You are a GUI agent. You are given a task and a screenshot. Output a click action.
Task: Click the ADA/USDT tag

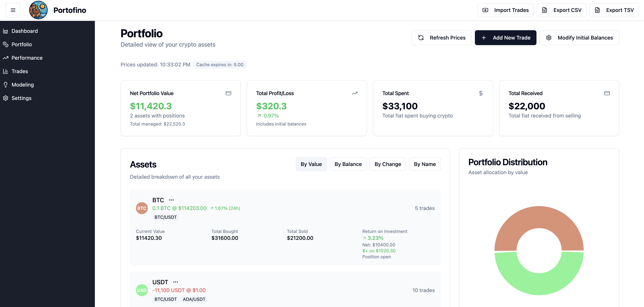click(x=194, y=299)
